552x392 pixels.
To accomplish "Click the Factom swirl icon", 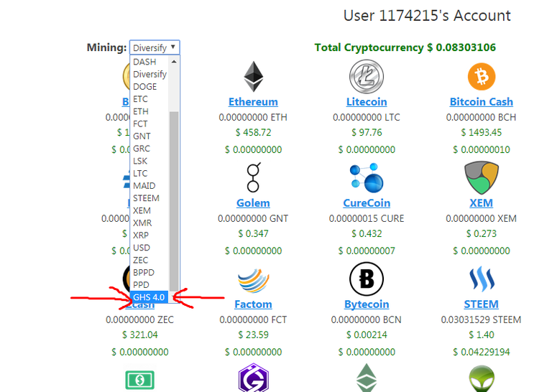I will [x=254, y=281].
